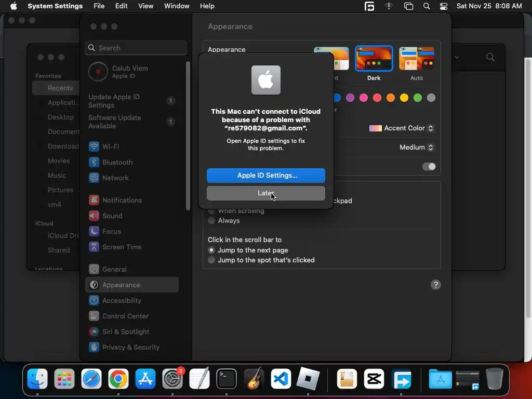This screenshot has width=532, height=399.
Task: Open TextEdit from the Dock
Action: (199, 379)
